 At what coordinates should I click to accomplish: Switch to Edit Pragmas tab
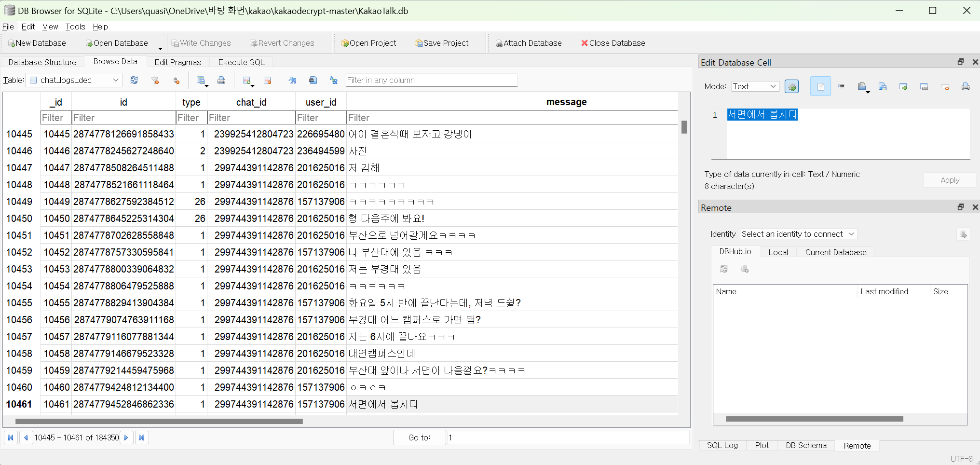pos(177,62)
